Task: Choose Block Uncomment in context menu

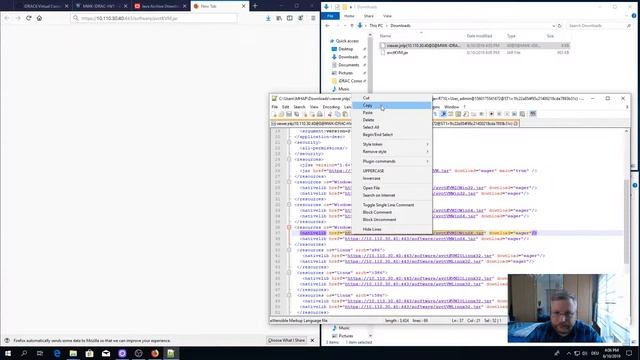Action: click(x=392, y=220)
